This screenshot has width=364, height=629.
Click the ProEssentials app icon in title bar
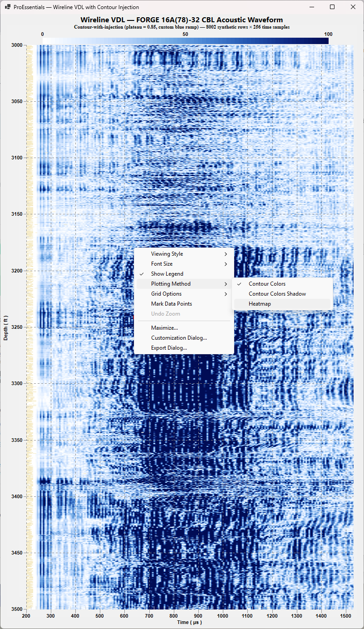(7, 7)
